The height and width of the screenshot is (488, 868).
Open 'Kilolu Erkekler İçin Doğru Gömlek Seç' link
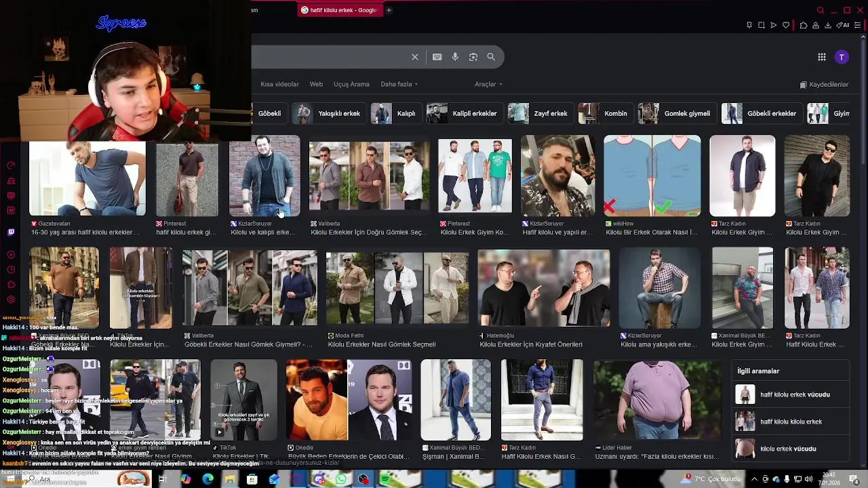(x=369, y=232)
